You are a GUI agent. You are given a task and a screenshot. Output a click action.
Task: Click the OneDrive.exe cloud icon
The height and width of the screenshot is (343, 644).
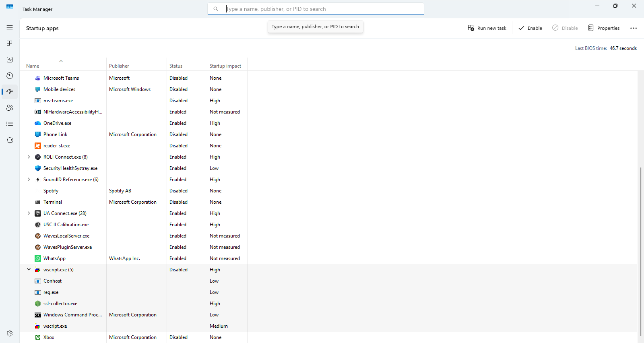(38, 123)
